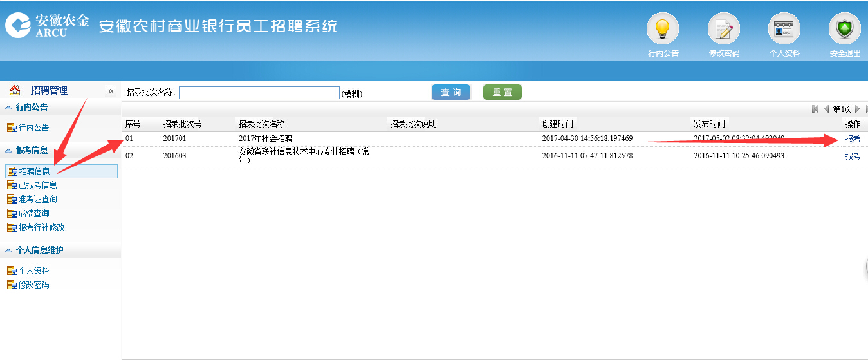Click the 创建时间 column header
Screen dimensions: 868x360
pos(557,124)
